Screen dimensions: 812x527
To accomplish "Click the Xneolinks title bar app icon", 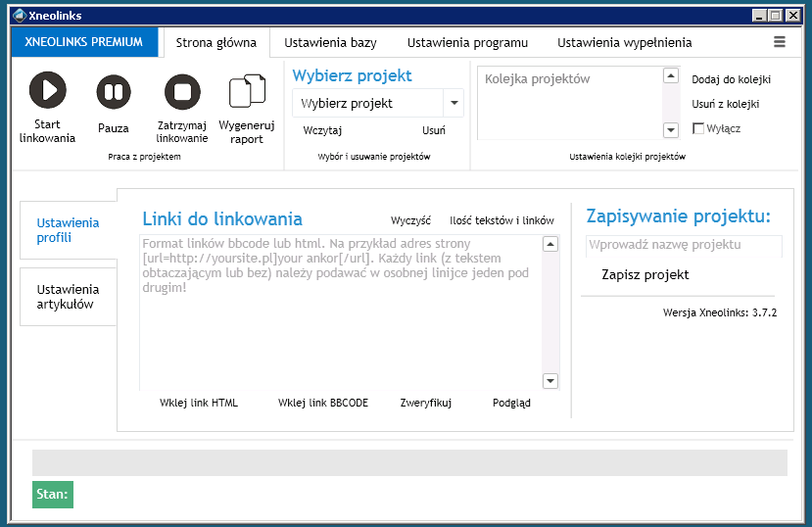I will point(20,16).
